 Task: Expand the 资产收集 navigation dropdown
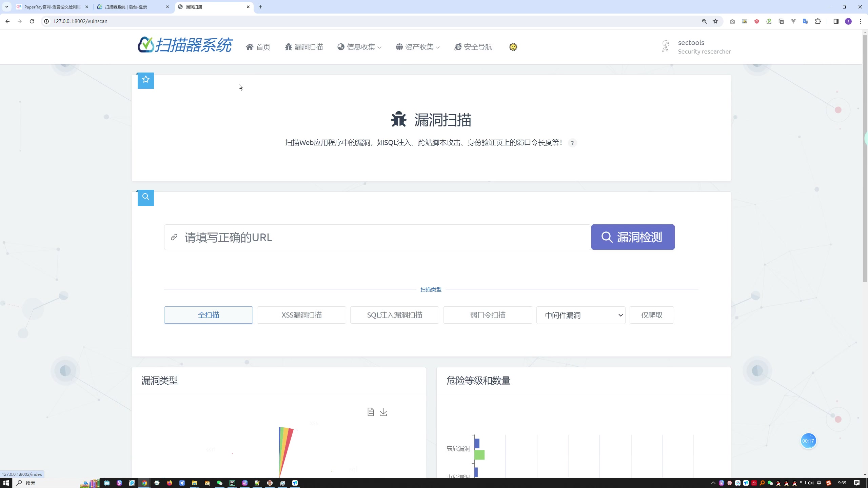418,47
